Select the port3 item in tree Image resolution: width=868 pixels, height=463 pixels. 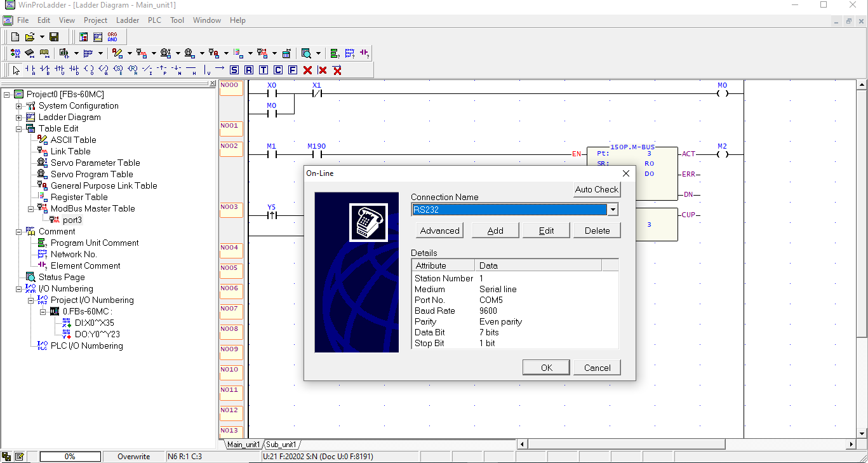tap(72, 220)
